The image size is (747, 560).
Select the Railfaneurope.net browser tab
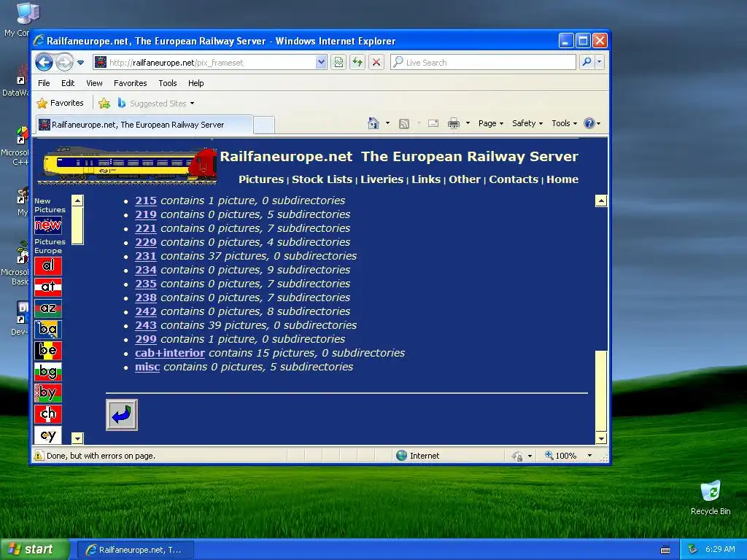pos(144,125)
